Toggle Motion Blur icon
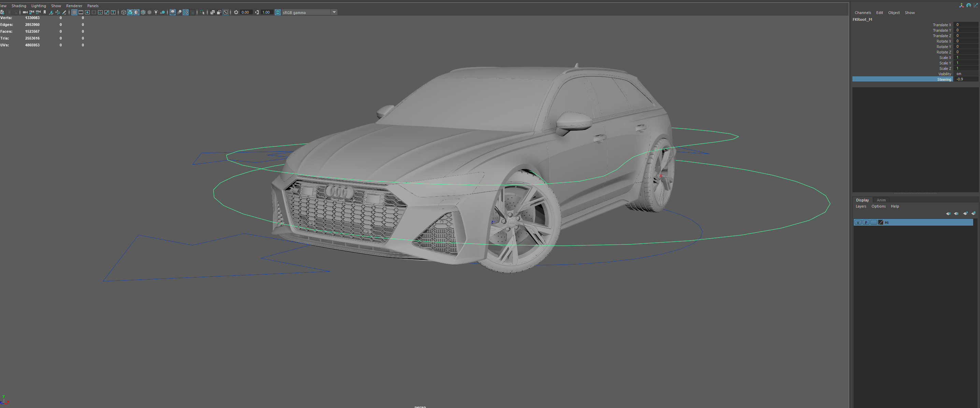Image resolution: width=980 pixels, height=408 pixels. (x=179, y=13)
